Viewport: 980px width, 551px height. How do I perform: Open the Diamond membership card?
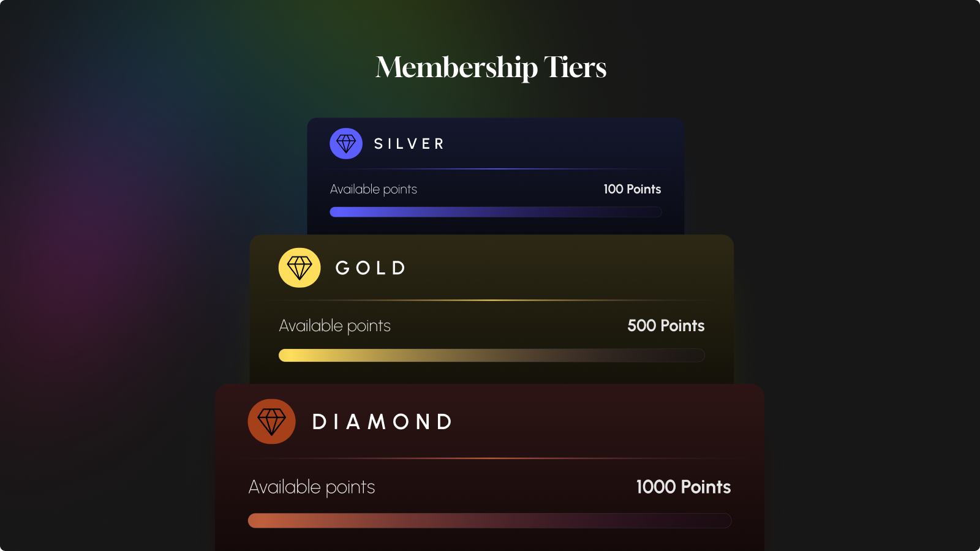[489, 465]
